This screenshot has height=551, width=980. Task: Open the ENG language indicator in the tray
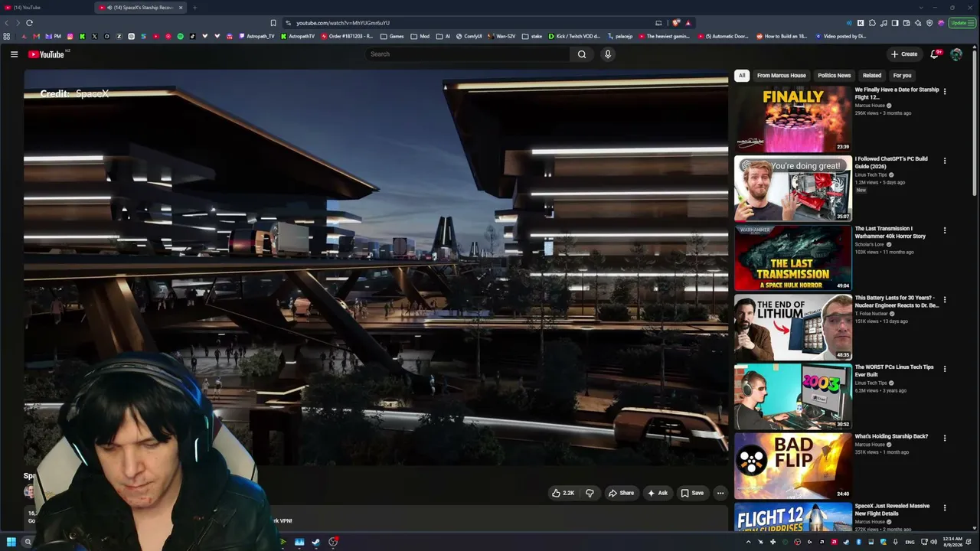910,542
